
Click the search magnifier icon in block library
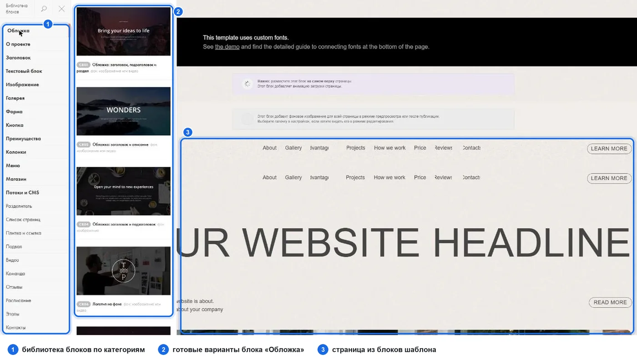44,9
